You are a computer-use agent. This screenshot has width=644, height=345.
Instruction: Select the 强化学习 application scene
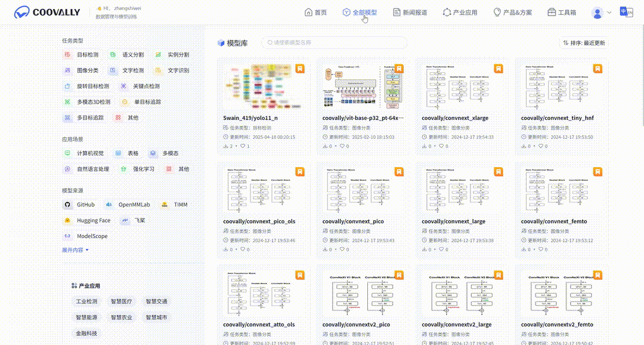tap(137, 169)
